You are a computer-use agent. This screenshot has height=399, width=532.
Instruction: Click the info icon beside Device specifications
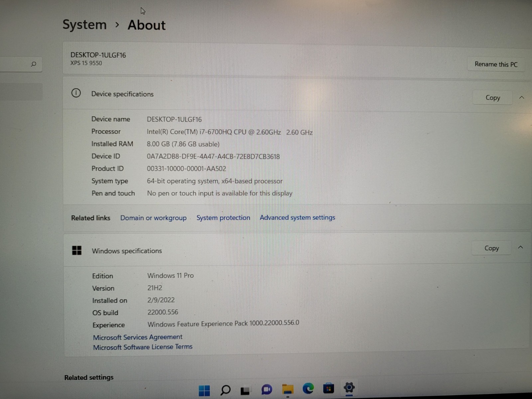[x=76, y=93]
